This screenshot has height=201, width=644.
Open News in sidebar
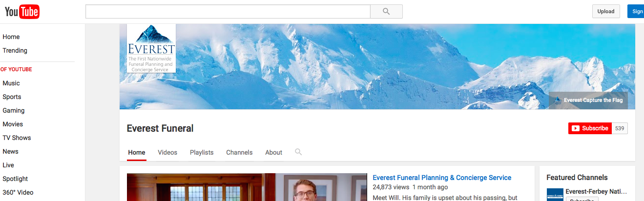[10, 151]
